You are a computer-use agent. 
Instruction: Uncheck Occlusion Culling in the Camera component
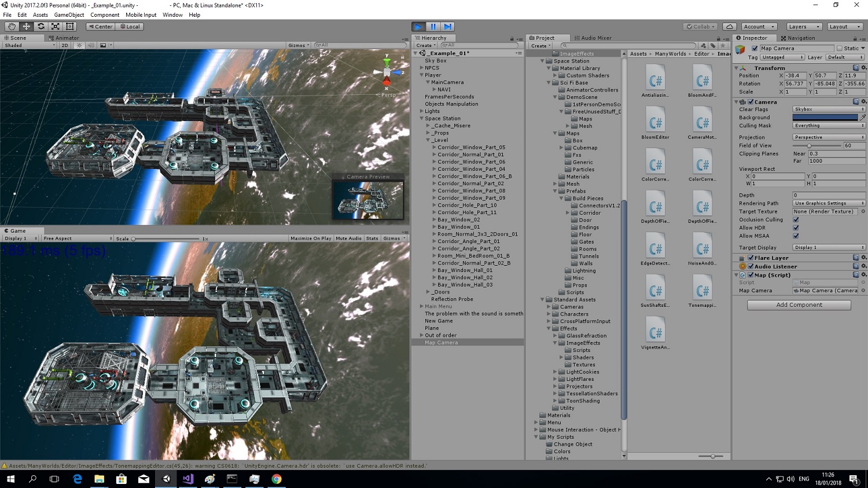click(796, 219)
